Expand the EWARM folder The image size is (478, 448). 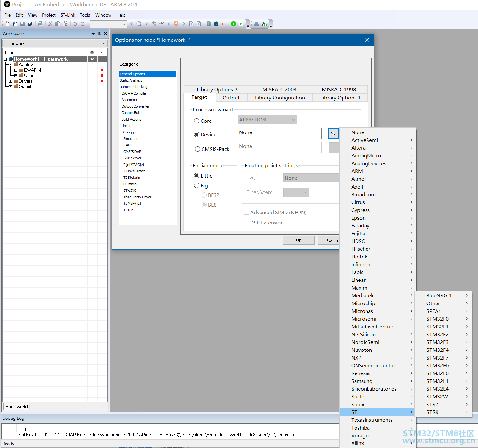click(16, 70)
